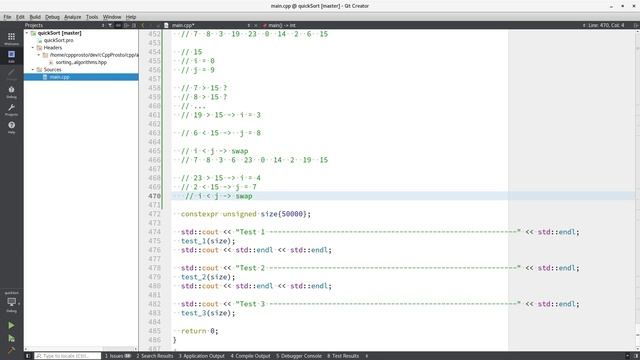Click Line: 470, Col: 4 indicator
The width and height of the screenshot is (640, 360).
(606, 25)
